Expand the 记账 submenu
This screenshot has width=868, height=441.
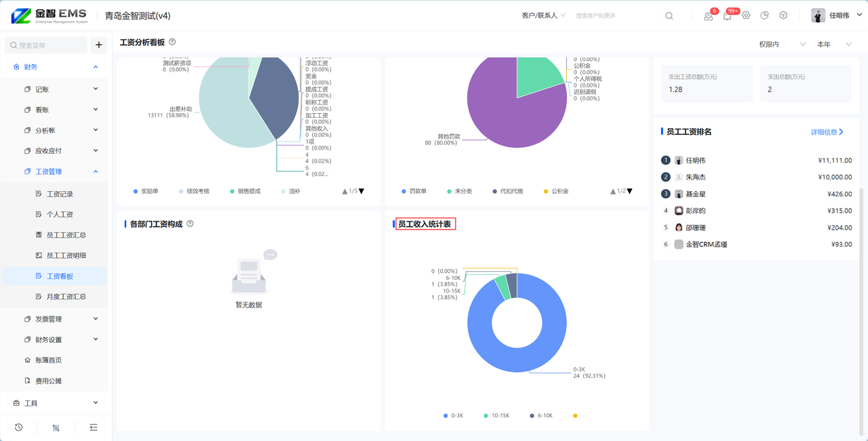(x=96, y=89)
